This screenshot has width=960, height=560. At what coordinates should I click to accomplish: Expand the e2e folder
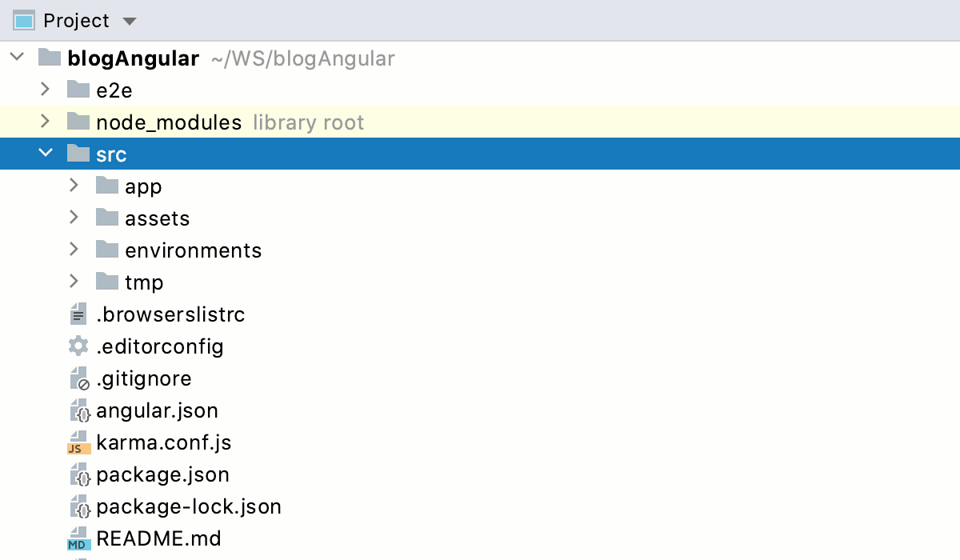click(45, 90)
